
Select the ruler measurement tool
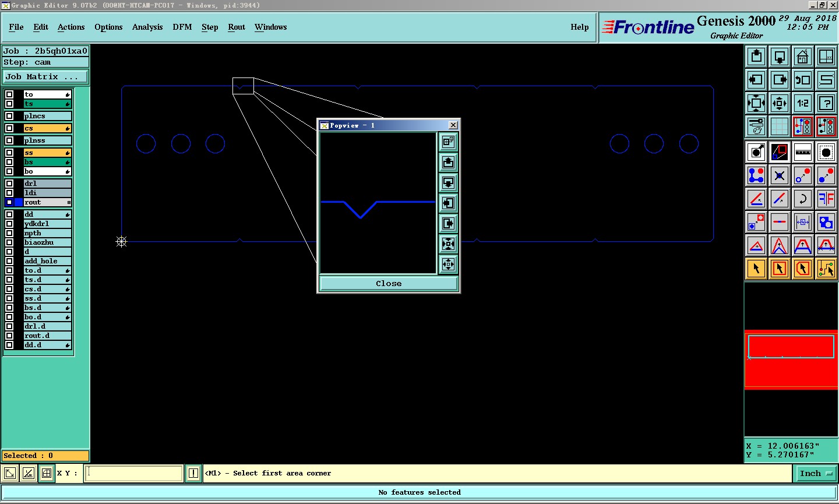(x=803, y=152)
